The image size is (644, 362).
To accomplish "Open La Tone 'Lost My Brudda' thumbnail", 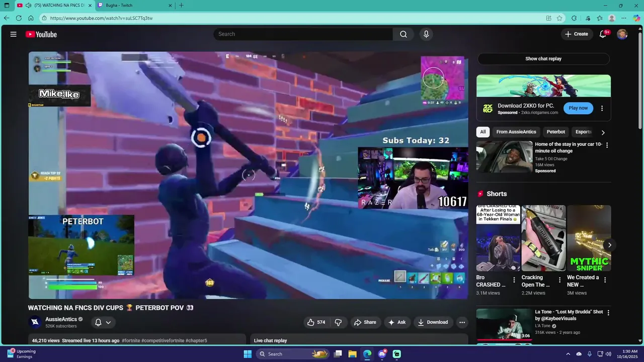I will [x=504, y=324].
